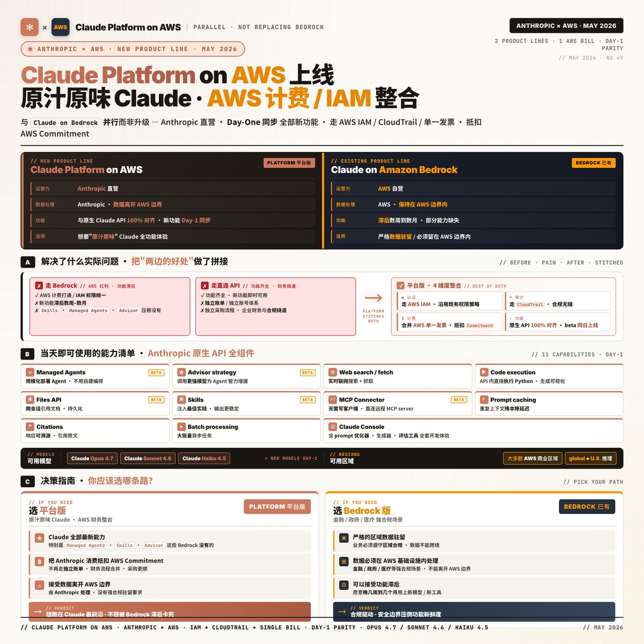Click 'AWS 自营' in 运营方 row

pos(390,189)
